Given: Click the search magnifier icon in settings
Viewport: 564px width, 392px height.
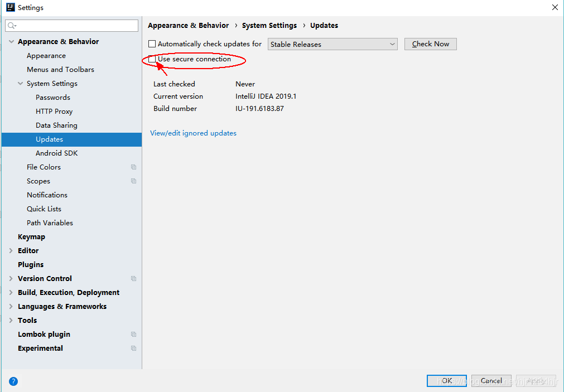Looking at the screenshot, I should [x=12, y=26].
